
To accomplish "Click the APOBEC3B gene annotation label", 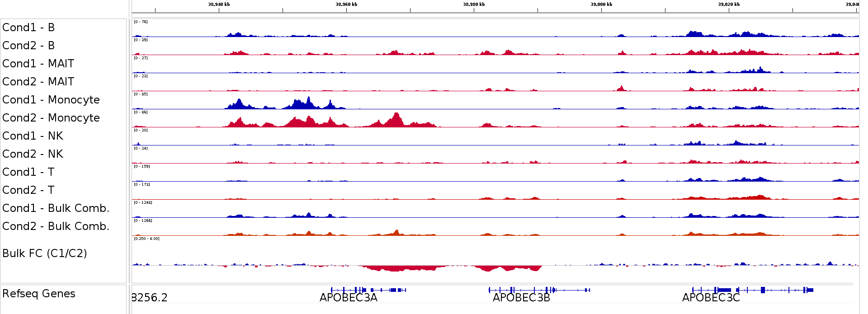I will pyautogui.click(x=521, y=298).
